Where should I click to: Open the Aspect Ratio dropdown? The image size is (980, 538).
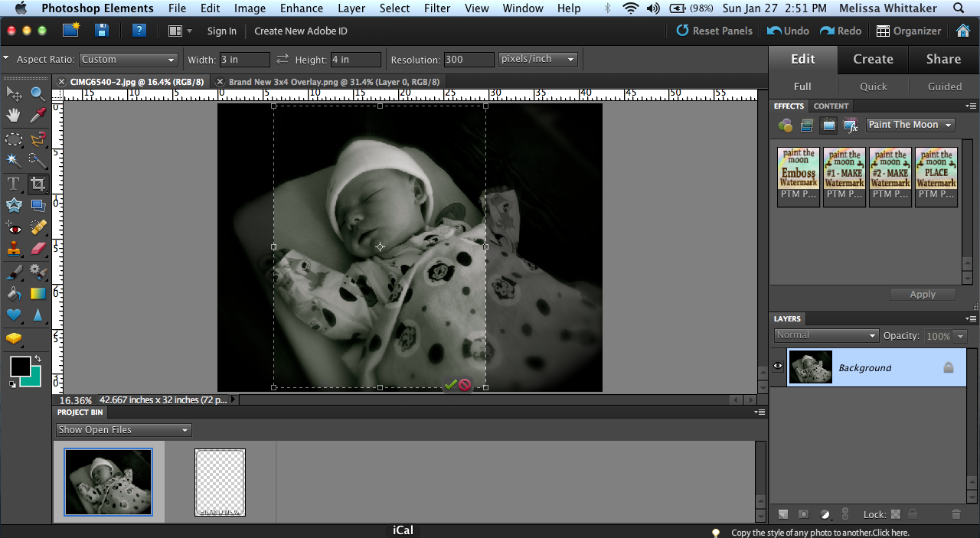point(128,59)
